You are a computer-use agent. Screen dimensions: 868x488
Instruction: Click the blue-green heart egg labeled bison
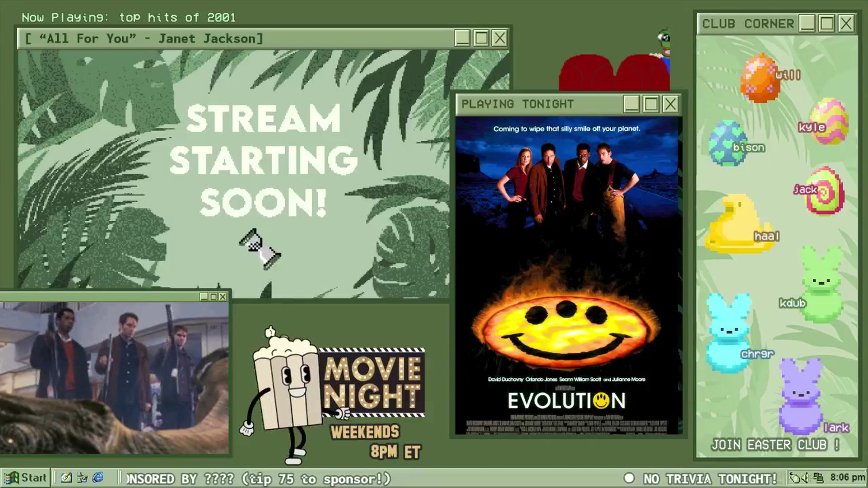click(728, 143)
